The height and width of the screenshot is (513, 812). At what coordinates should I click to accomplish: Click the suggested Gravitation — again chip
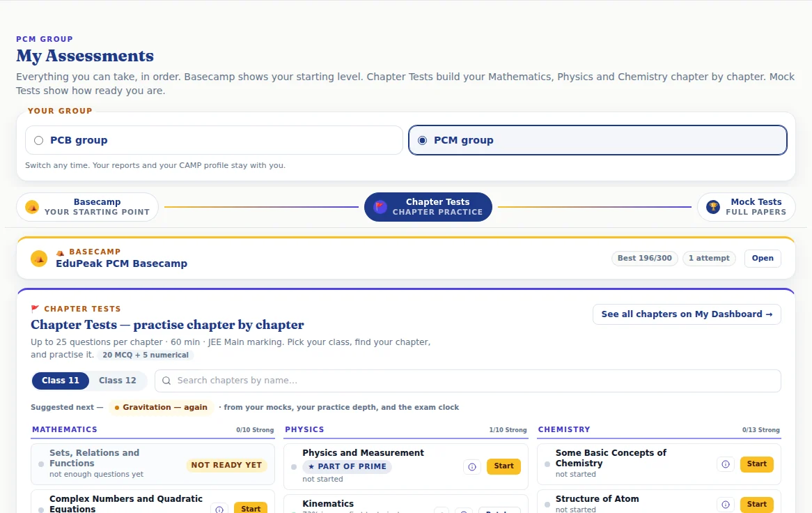[161, 407]
